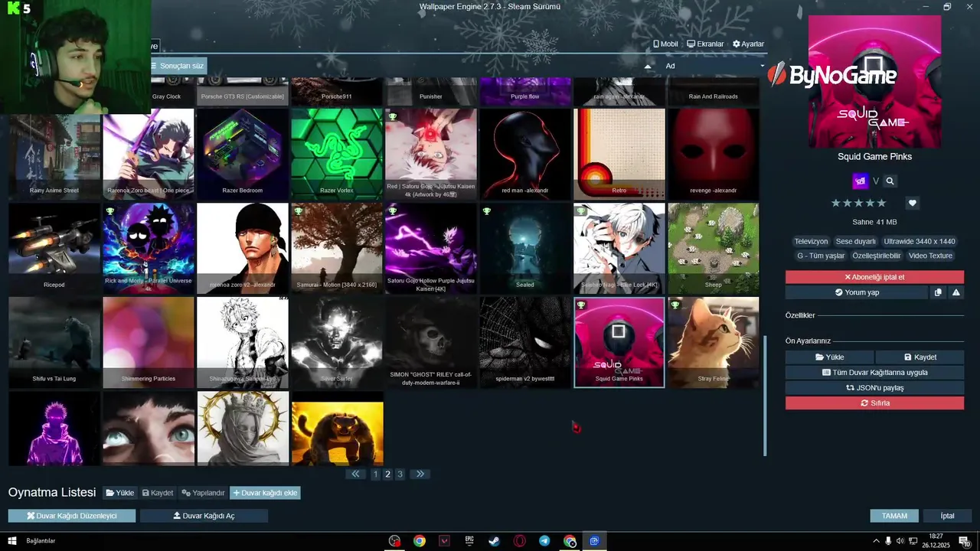Go to the next page with double-right arrows
The height and width of the screenshot is (551, 980).
click(420, 474)
